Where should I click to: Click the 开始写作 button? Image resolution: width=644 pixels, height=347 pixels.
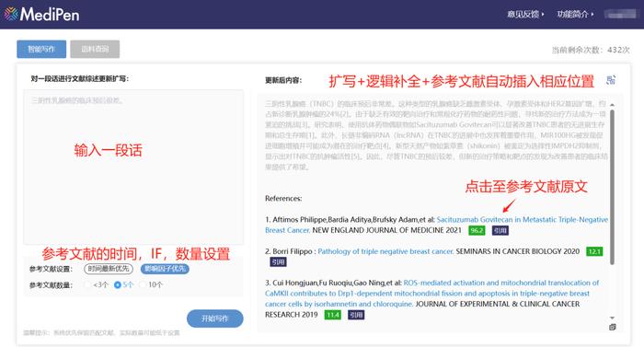(x=214, y=318)
